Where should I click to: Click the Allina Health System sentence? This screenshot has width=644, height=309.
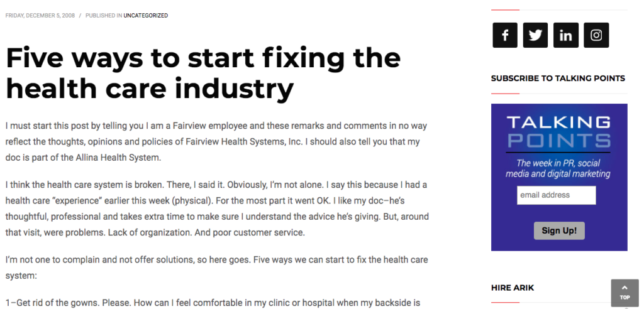point(83,158)
